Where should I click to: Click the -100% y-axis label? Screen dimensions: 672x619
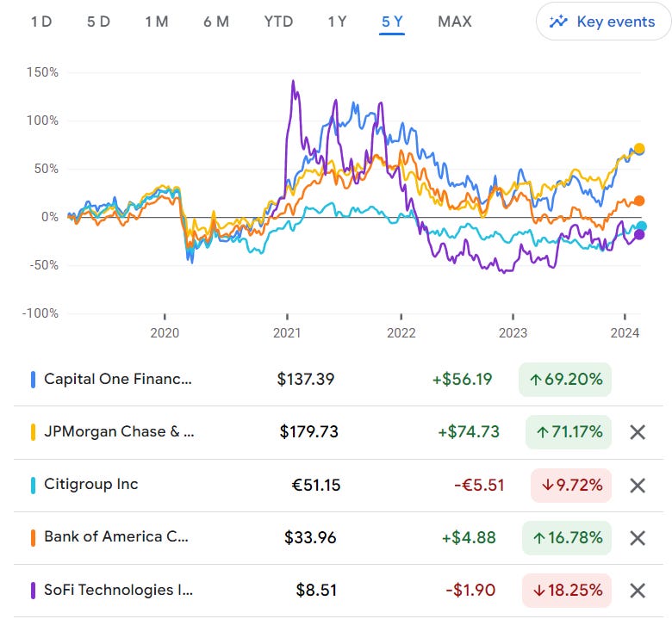(x=40, y=313)
